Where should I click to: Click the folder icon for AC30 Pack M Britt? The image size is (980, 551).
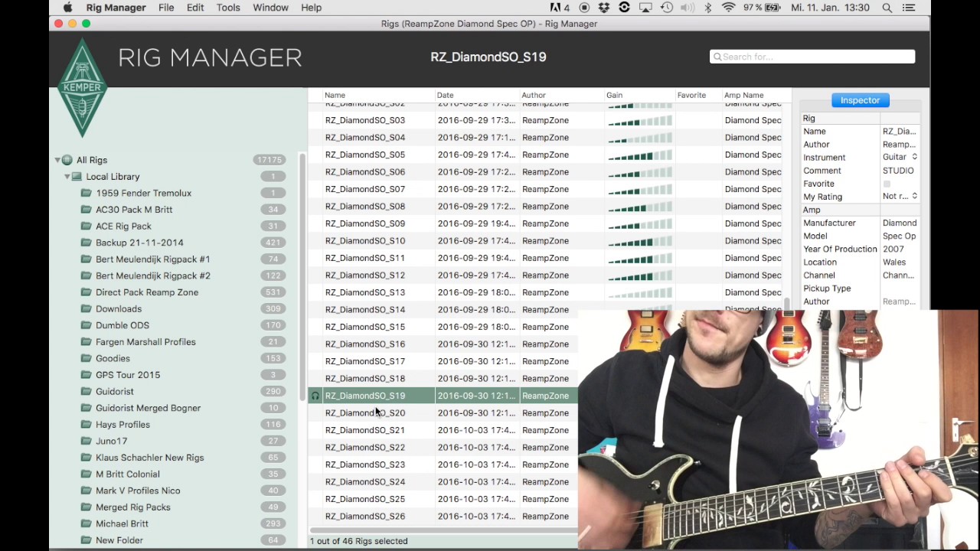tap(87, 210)
